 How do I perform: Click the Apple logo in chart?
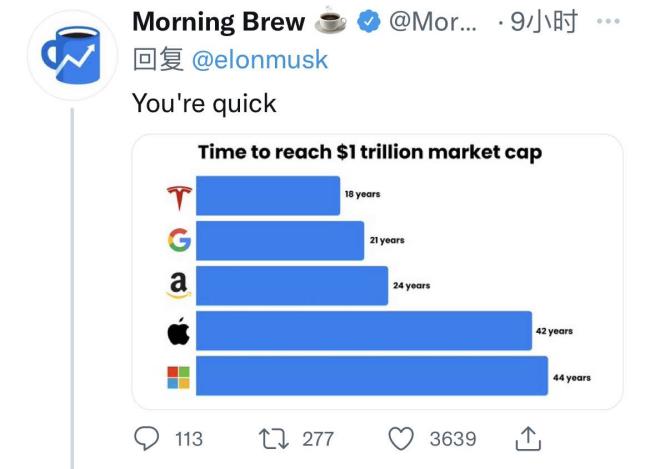pyautogui.click(x=179, y=331)
